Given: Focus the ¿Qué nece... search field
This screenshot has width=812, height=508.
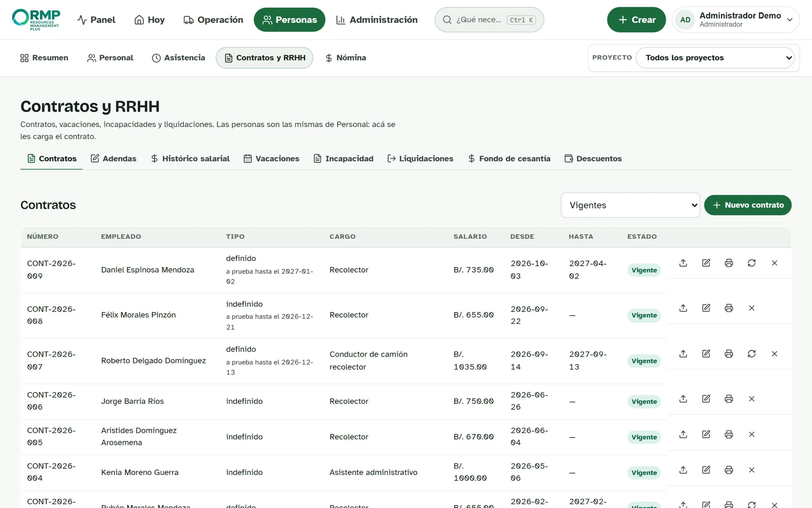Looking at the screenshot, I should pos(489,20).
